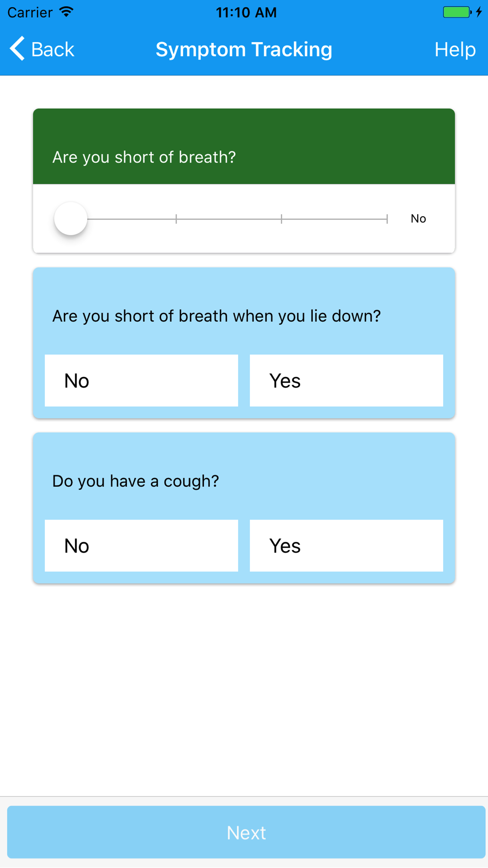Choose No for the cough question

[142, 546]
